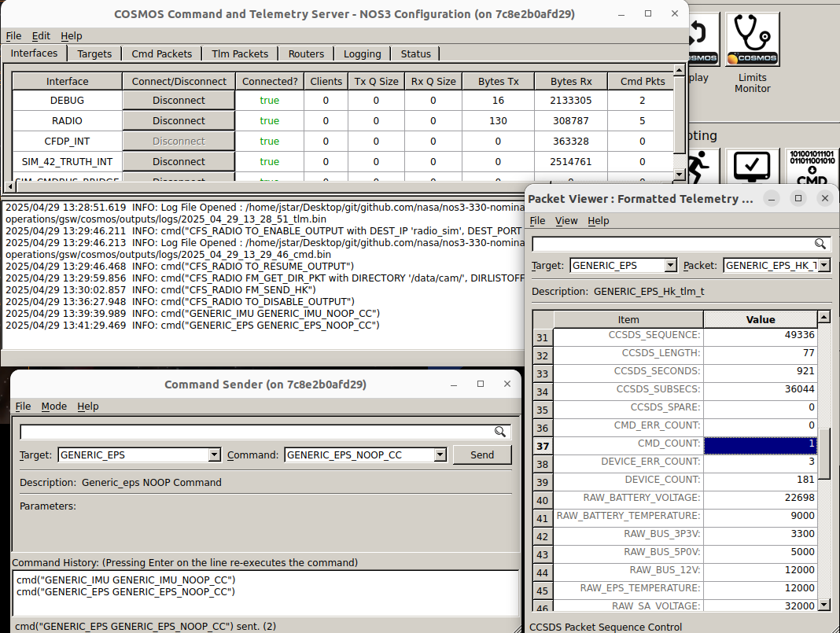
Task: Click the TO_DISABLE_OUTPUT log line
Action: coord(180,301)
